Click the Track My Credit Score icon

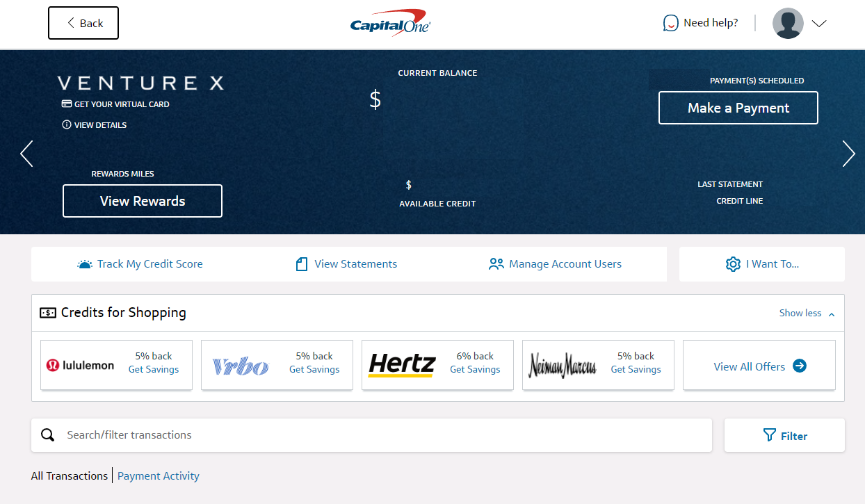pos(85,264)
